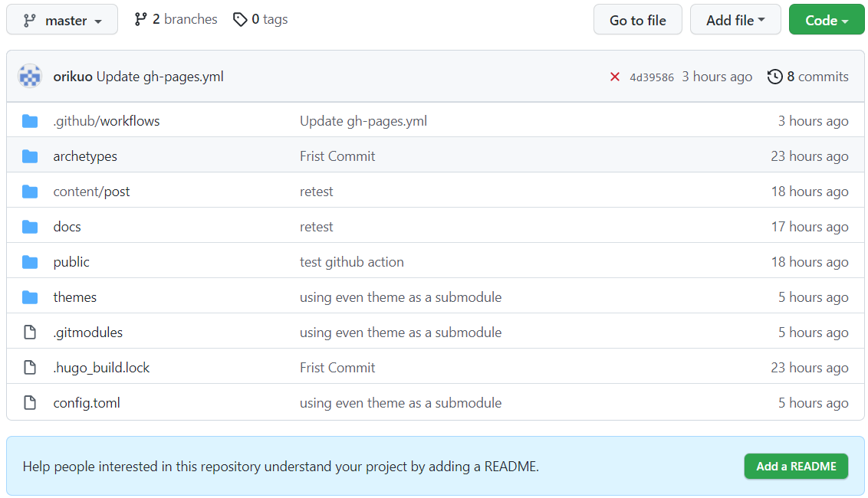Open the content/post folder
Image resolution: width=868 pixels, height=498 pixels.
(91, 191)
